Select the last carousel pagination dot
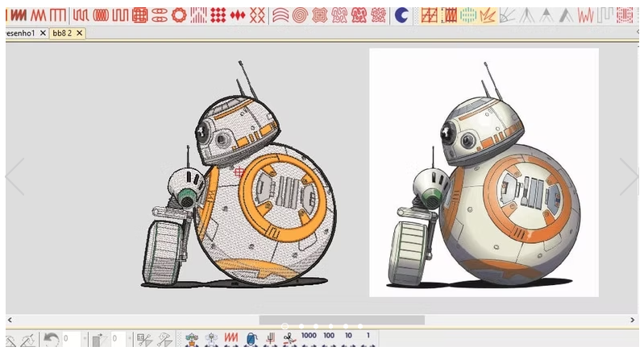 pyautogui.click(x=360, y=326)
